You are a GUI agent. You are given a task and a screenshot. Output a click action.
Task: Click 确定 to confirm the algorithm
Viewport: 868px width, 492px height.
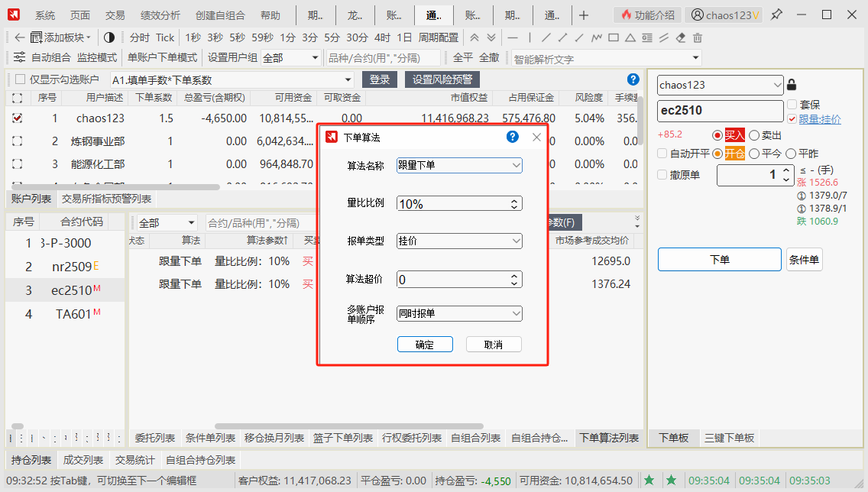[x=425, y=345]
